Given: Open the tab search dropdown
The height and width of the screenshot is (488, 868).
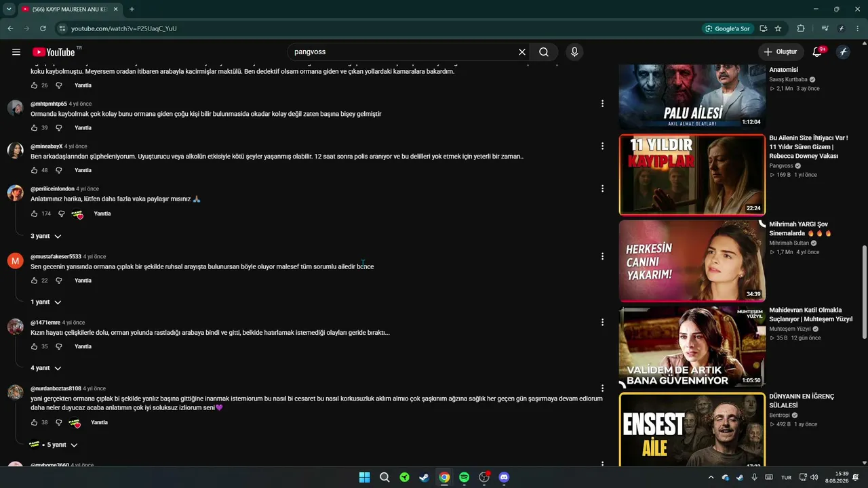Looking at the screenshot, I should pyautogui.click(x=9, y=9).
